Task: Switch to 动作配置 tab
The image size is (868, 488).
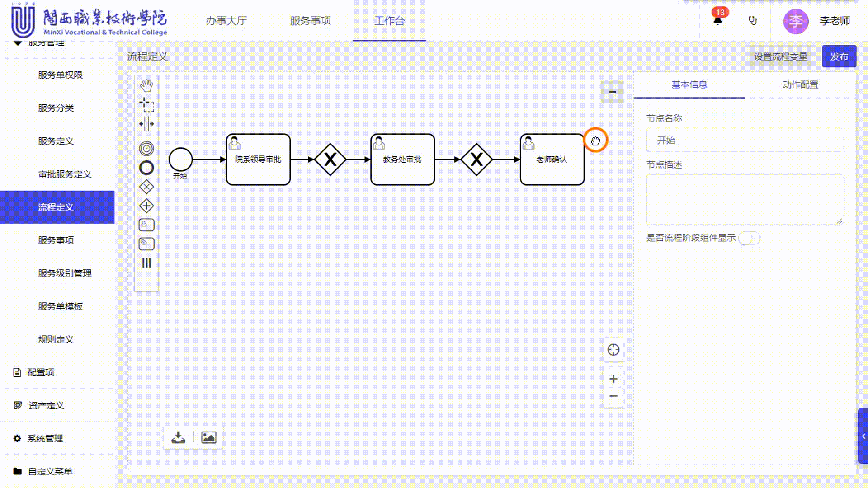Action: [800, 84]
